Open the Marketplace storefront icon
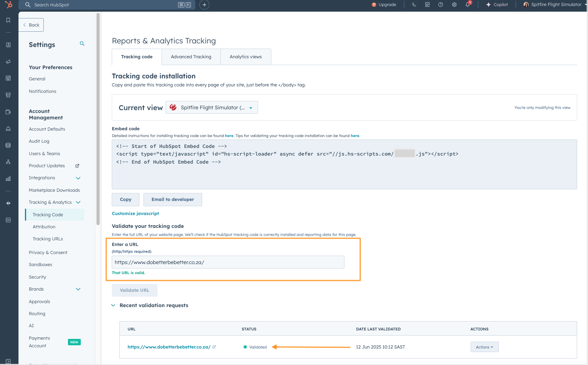 tap(427, 5)
